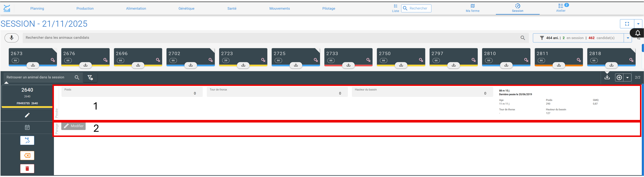Open the Mouvements menu
The image size is (644, 177).
tap(280, 8)
